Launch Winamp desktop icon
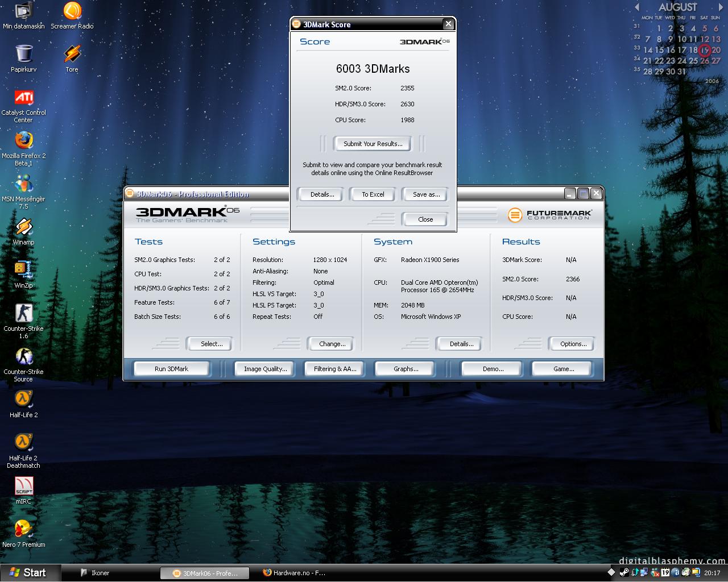Viewport: 728px width, 582px height. 23,232
